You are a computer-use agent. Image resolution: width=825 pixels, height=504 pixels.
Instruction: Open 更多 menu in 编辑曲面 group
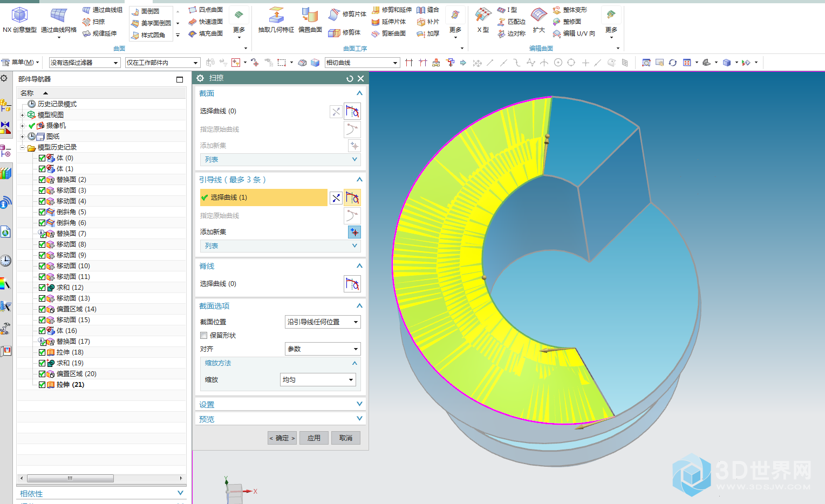(611, 23)
